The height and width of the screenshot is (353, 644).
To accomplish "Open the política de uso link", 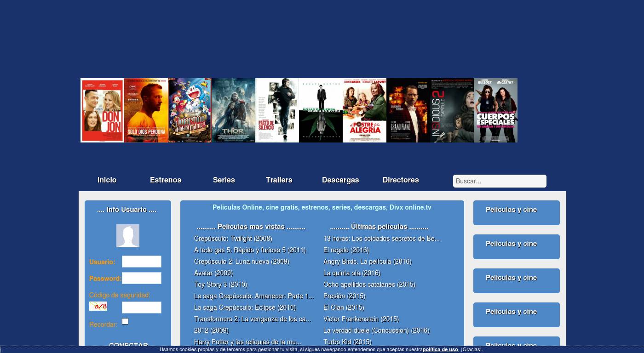I will pyautogui.click(x=440, y=350).
